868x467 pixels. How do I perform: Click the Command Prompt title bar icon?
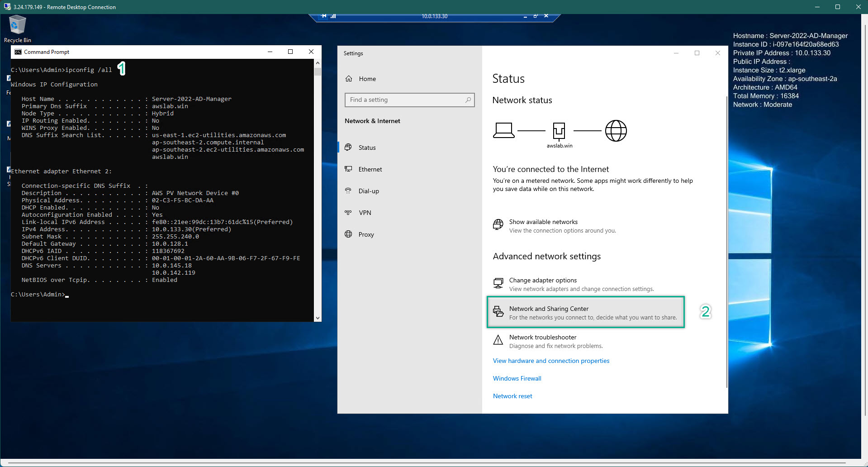(18, 52)
